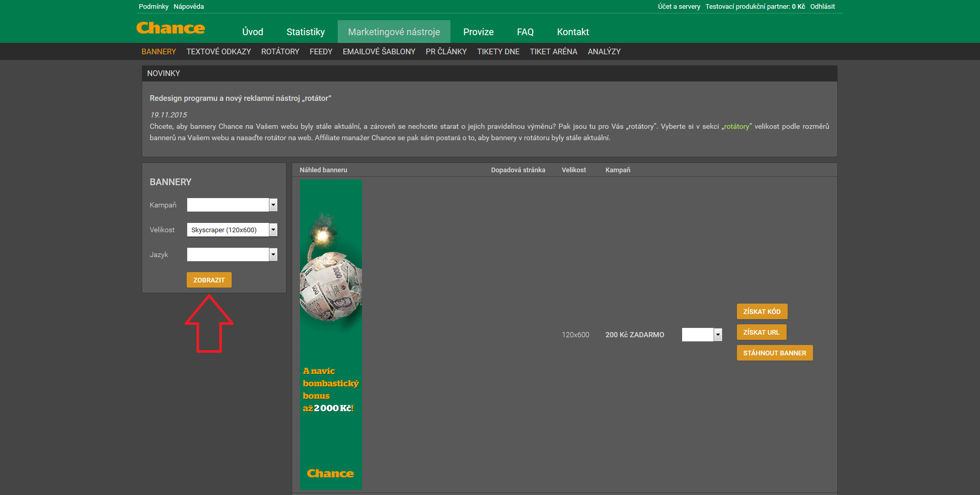980x495 pixels.
Task: Open the TIKETY DNE submenu
Action: (x=499, y=52)
